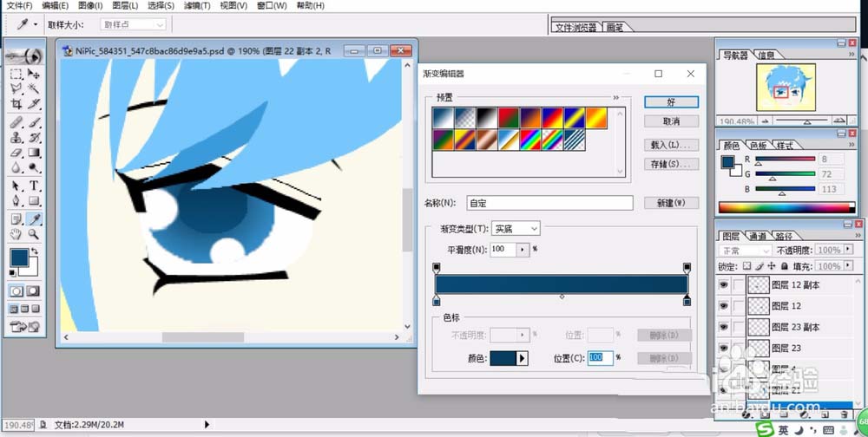Viewport: 868px width, 437px height.
Task: Click 取消 to cancel gradient editor
Action: 672,121
